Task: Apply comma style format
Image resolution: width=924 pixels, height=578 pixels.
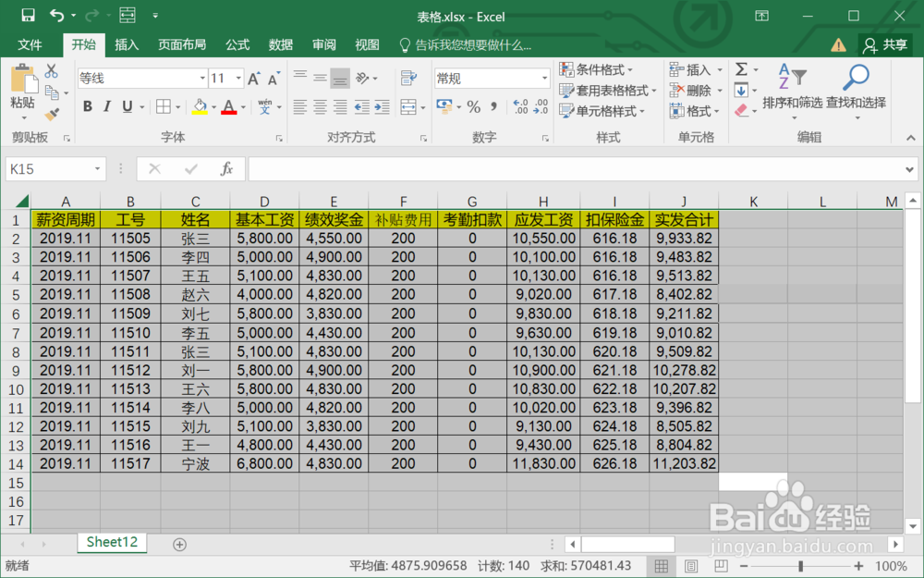Action: tap(493, 106)
